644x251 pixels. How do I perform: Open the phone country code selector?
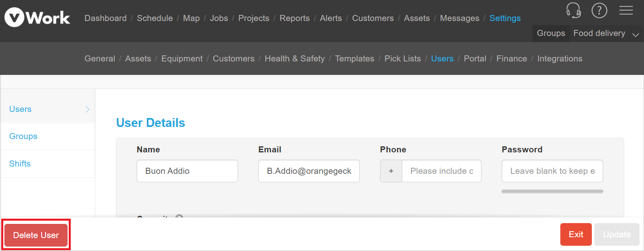point(391,171)
